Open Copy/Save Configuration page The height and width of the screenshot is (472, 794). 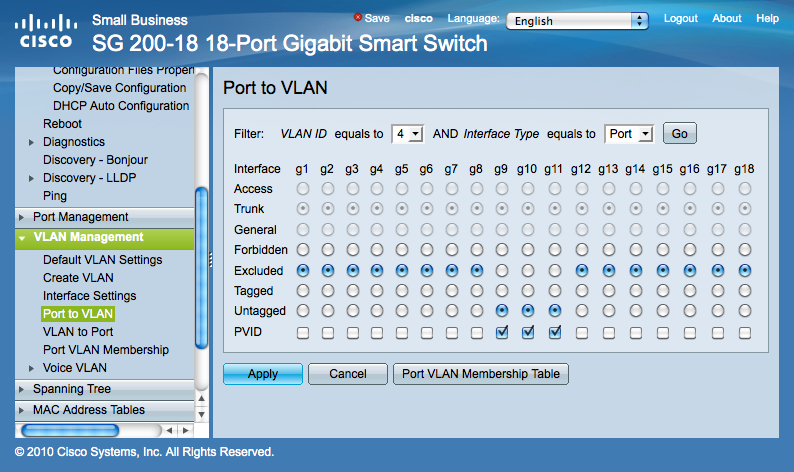[x=120, y=88]
